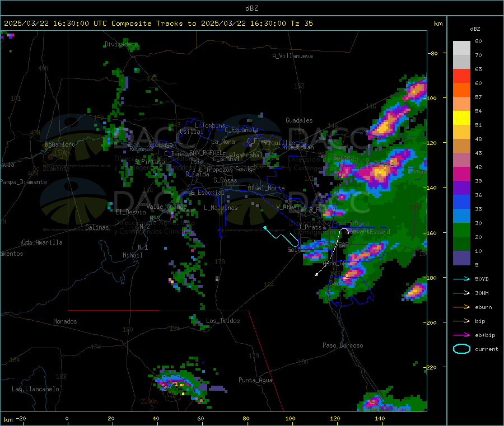The image size is (504, 426).
Task: Click the '-160' km label on right axis
Action: point(431,233)
